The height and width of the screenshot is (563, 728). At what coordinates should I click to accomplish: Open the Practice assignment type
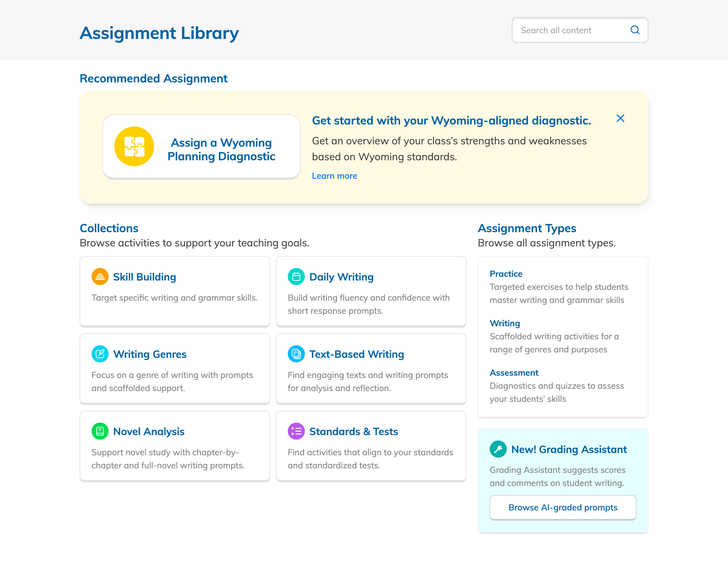click(x=506, y=274)
